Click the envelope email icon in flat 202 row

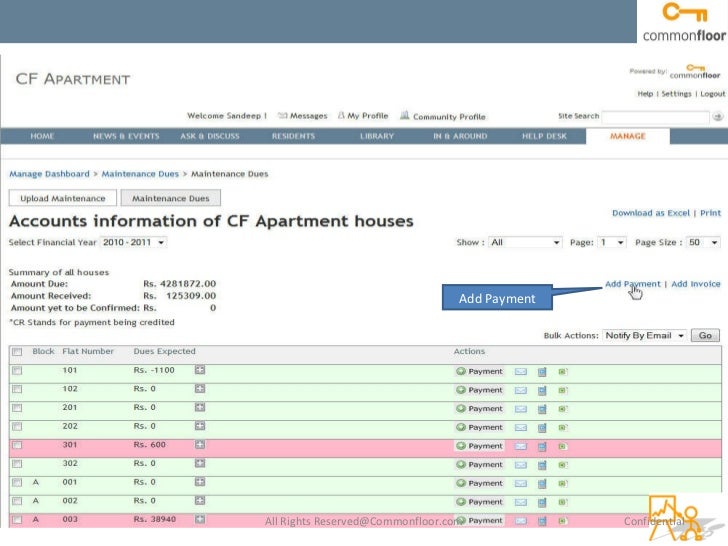[x=521, y=428]
